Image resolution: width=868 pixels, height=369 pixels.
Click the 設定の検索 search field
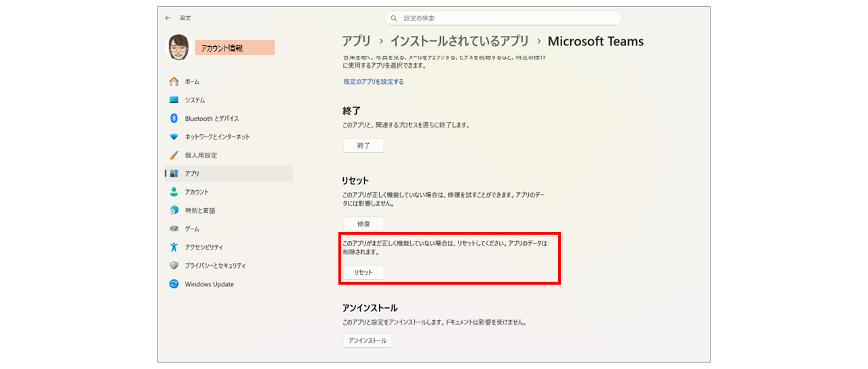click(503, 18)
